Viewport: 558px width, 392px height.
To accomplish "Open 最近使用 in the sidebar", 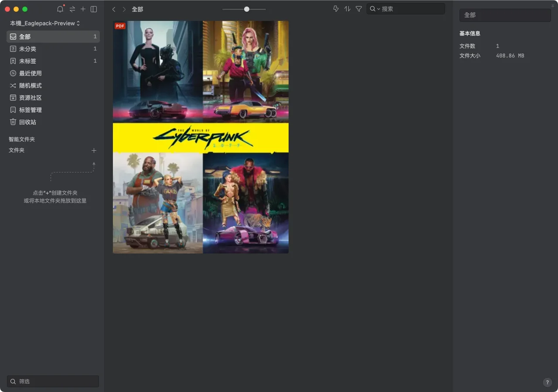I will tap(53, 73).
